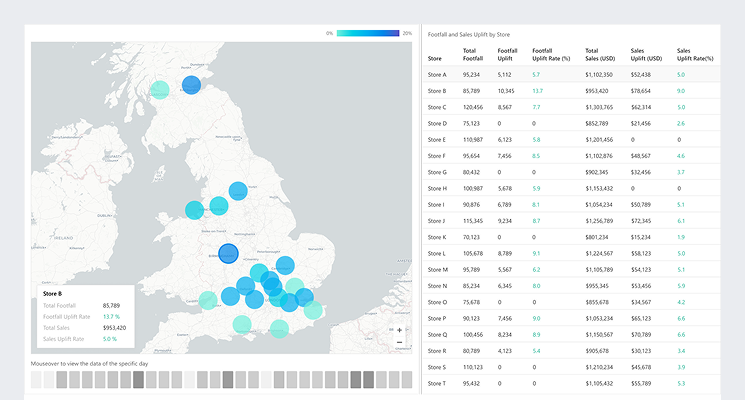The image size is (745, 400).
Task: Select the Store T row in table
Action: click(x=570, y=383)
